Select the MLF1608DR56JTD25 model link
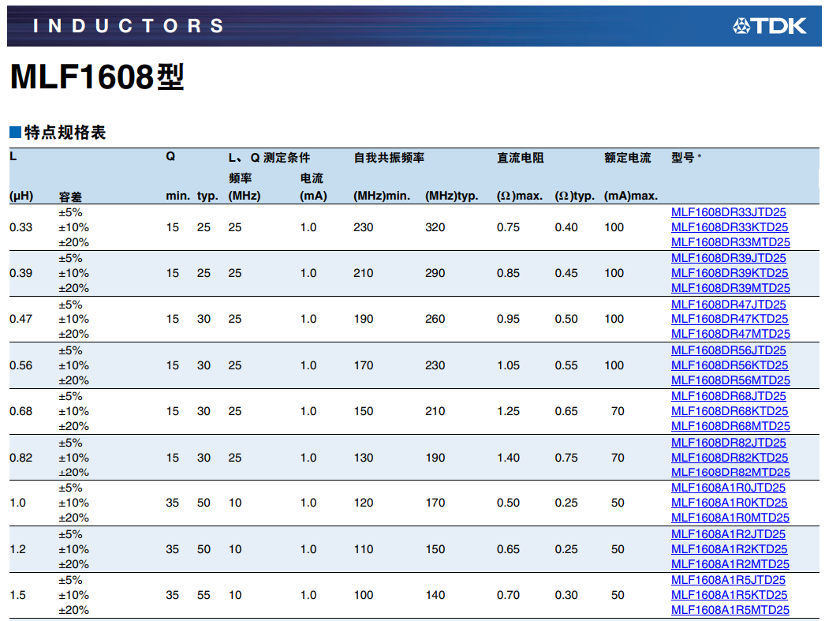Screen dimensions: 840x621 click(729, 350)
